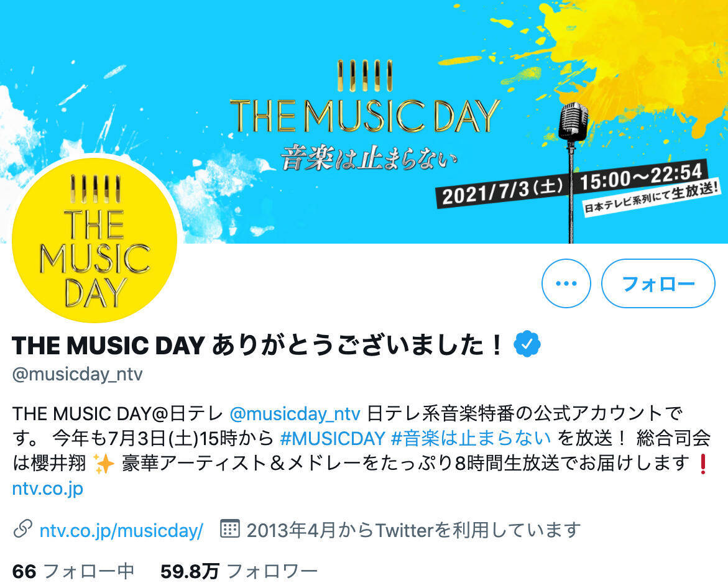The width and height of the screenshot is (728, 588).
Task: Click the calendar icon near join date
Action: pyautogui.click(x=229, y=528)
